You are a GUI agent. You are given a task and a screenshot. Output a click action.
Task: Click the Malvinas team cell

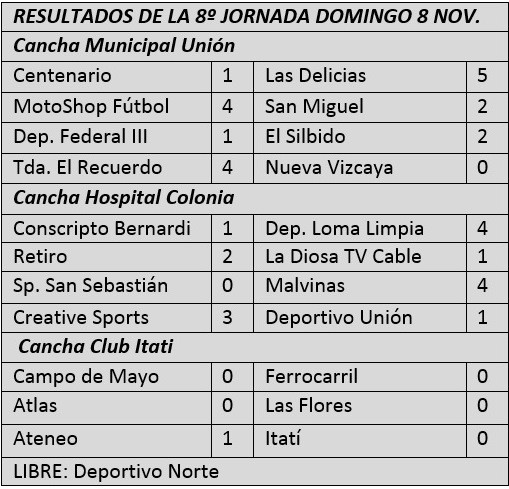(x=360, y=287)
